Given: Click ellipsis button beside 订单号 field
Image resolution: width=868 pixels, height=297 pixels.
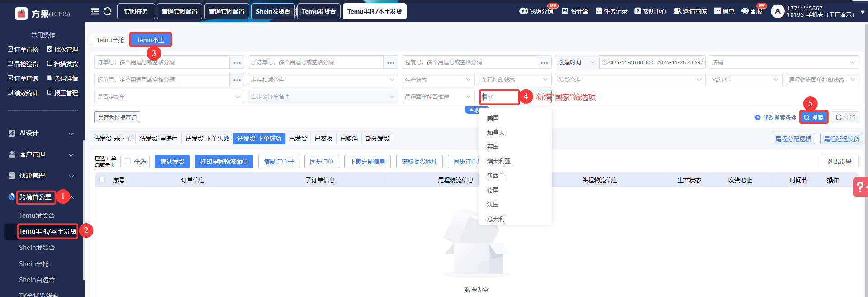Looking at the screenshot, I should pos(237,62).
